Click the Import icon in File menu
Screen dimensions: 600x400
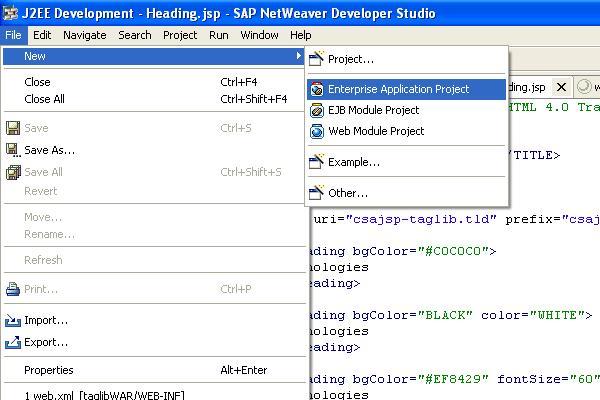13,321
